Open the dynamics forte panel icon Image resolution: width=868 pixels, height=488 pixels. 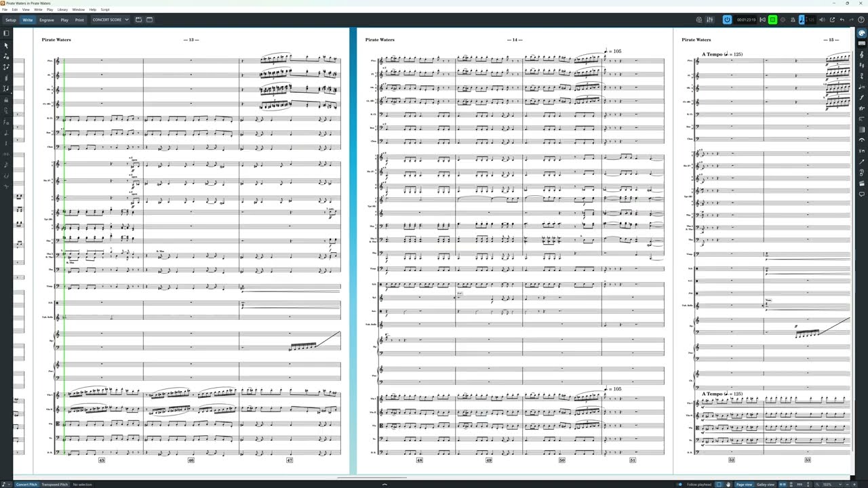tap(862, 98)
